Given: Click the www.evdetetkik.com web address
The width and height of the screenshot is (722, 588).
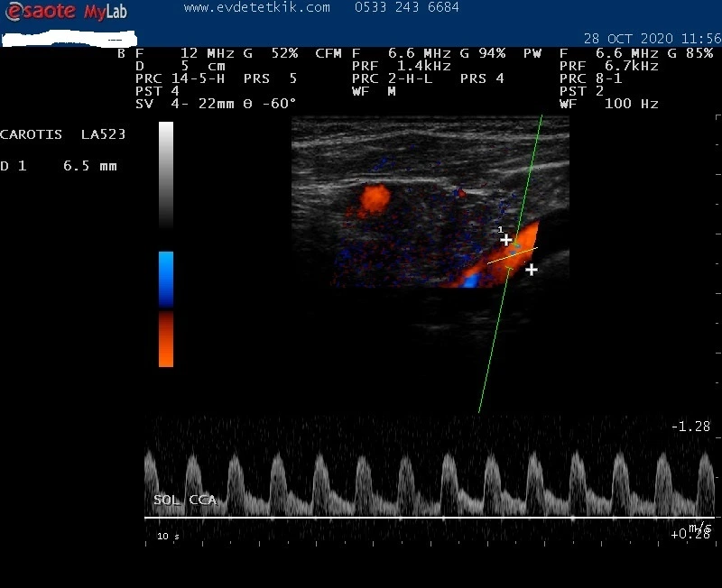Looking at the screenshot, I should coord(256,7).
